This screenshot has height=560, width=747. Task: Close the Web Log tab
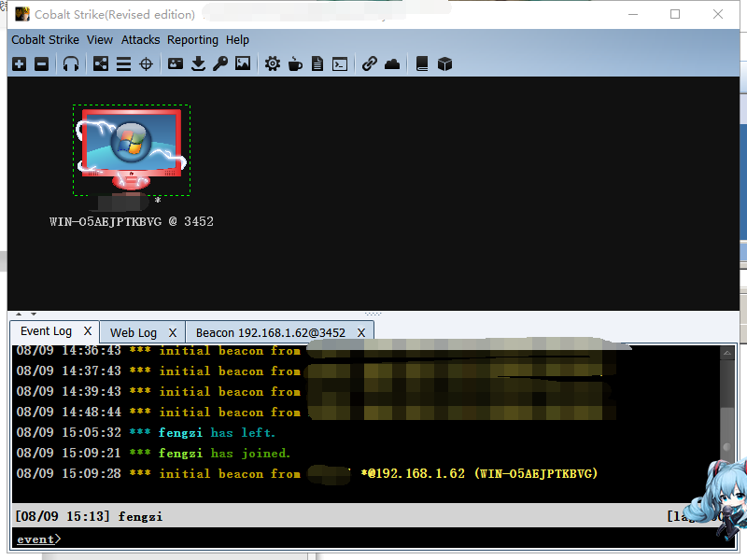(x=173, y=333)
